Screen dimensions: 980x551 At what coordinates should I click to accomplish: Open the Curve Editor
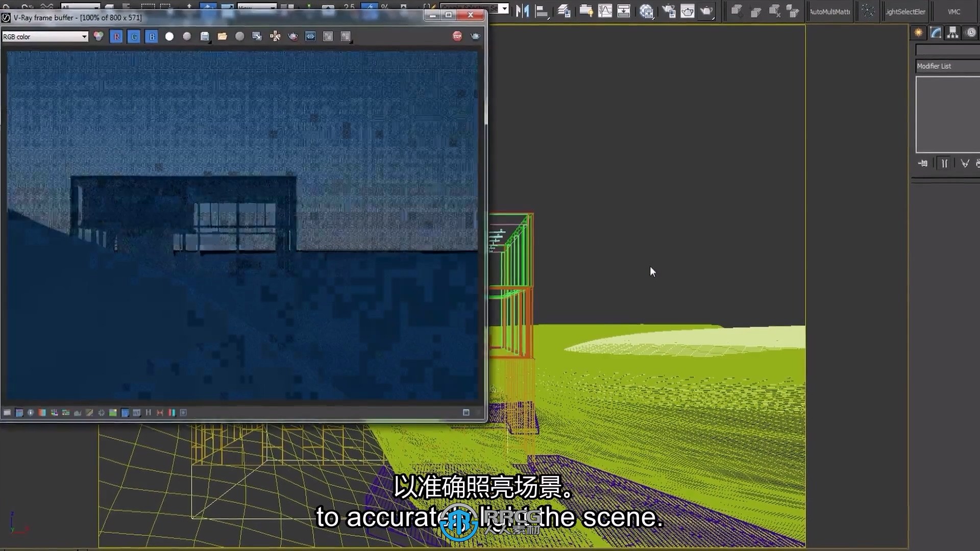click(605, 11)
